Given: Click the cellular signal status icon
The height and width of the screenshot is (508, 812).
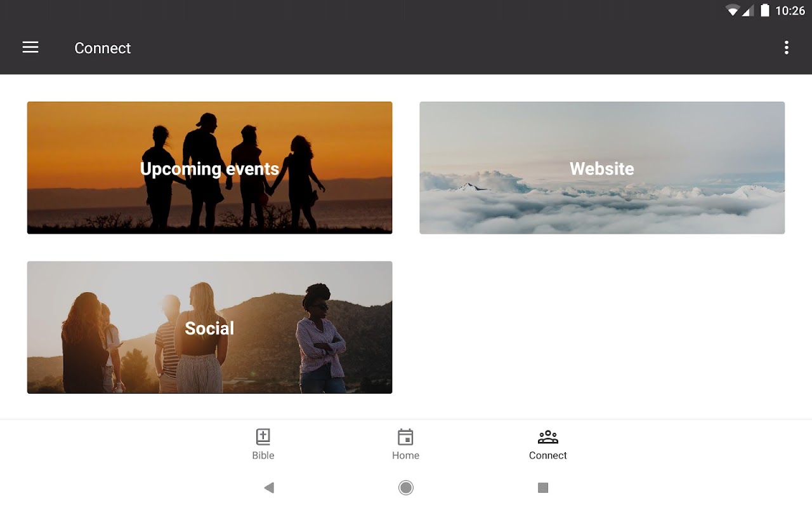Looking at the screenshot, I should 748,10.
